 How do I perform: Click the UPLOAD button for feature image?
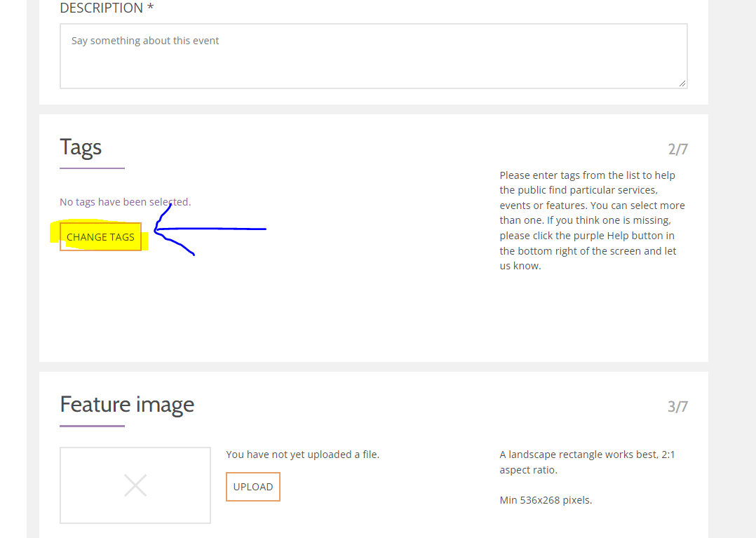click(x=252, y=487)
